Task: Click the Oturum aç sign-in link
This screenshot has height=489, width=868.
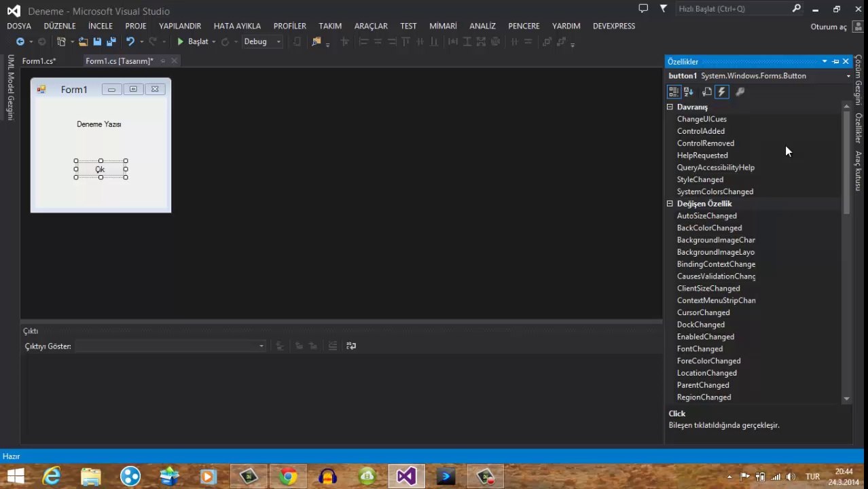Action: pyautogui.click(x=829, y=27)
